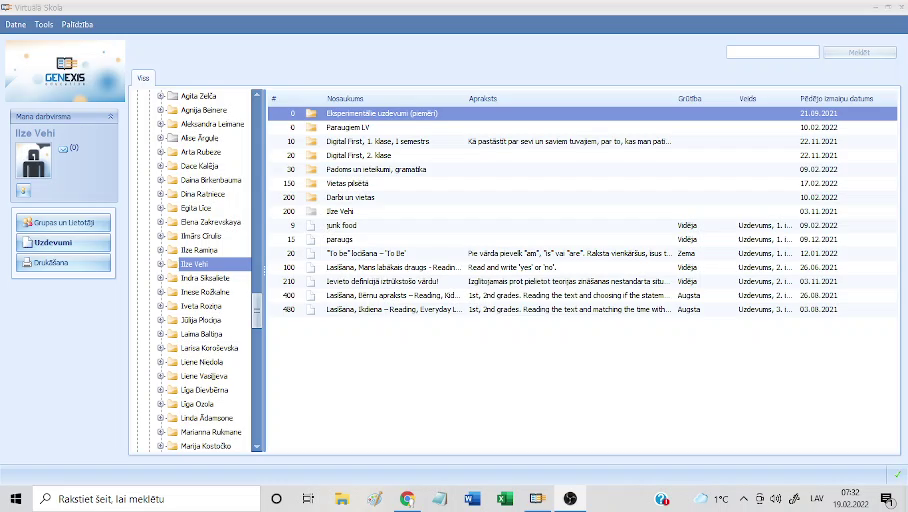Click the Grupas un Lietotāji button
The width and height of the screenshot is (908, 512).
click(63, 222)
